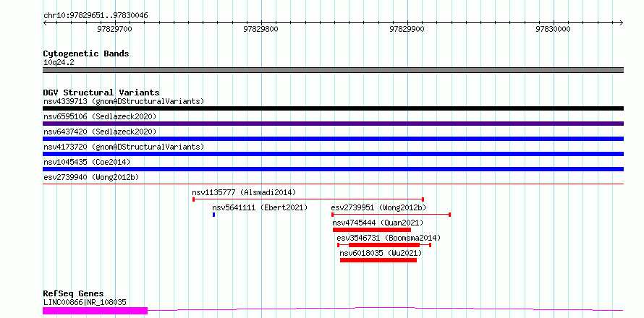Select LINC00866|NR_108035 gene label
644x318 pixels.
(85, 303)
